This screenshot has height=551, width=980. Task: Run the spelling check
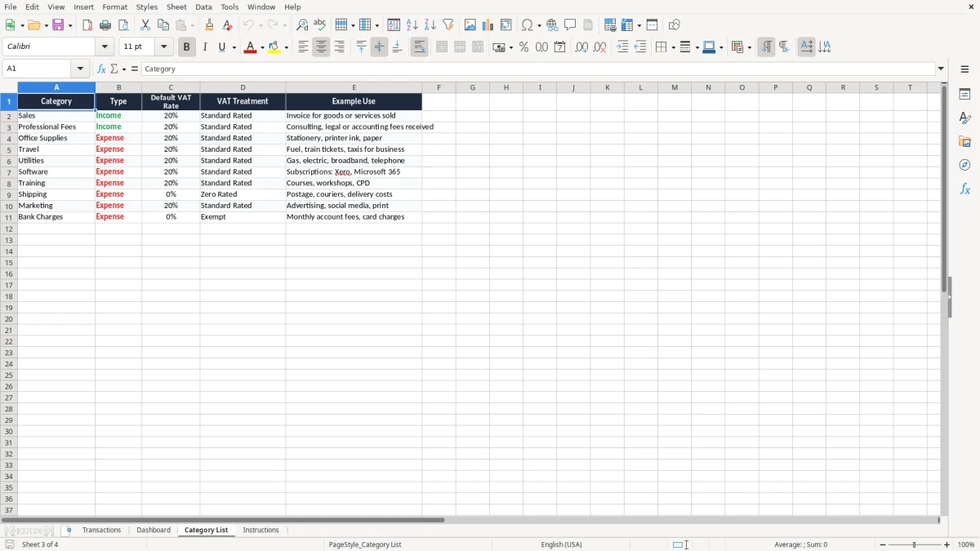point(320,25)
